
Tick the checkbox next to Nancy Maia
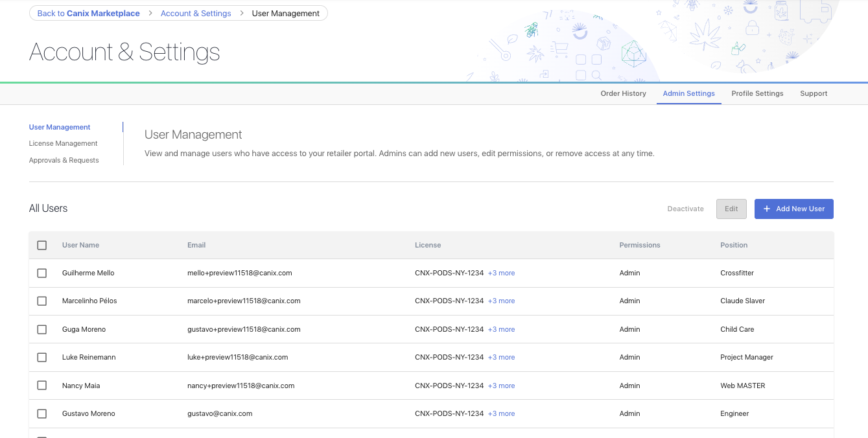pyautogui.click(x=42, y=386)
